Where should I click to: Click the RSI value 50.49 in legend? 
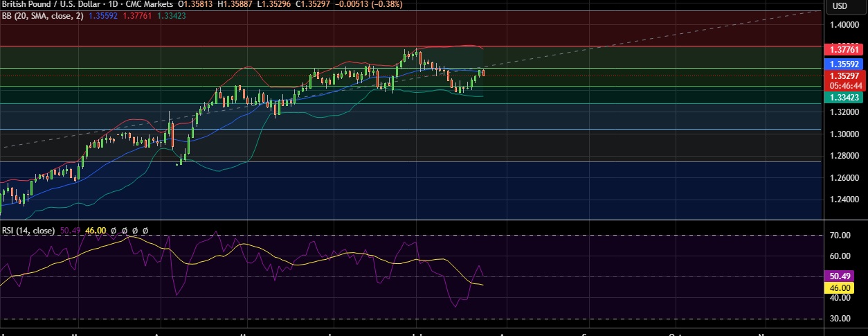click(71, 230)
